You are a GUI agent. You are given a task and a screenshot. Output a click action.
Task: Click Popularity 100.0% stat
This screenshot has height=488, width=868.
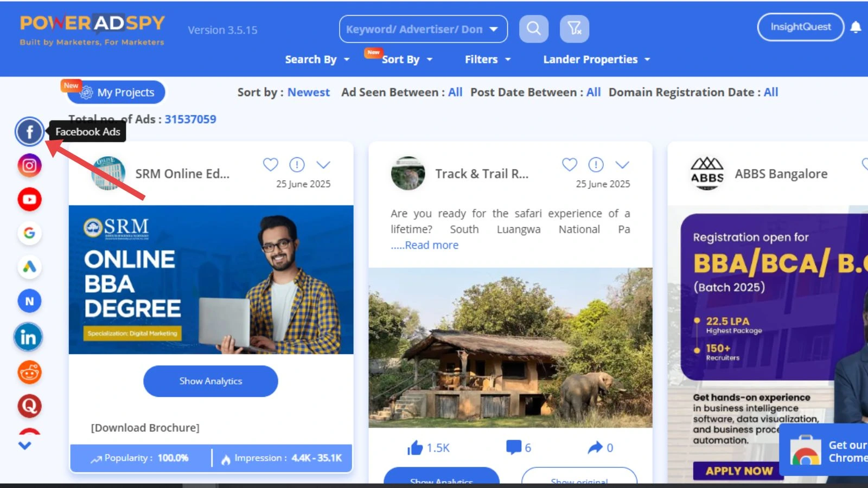coord(139,458)
